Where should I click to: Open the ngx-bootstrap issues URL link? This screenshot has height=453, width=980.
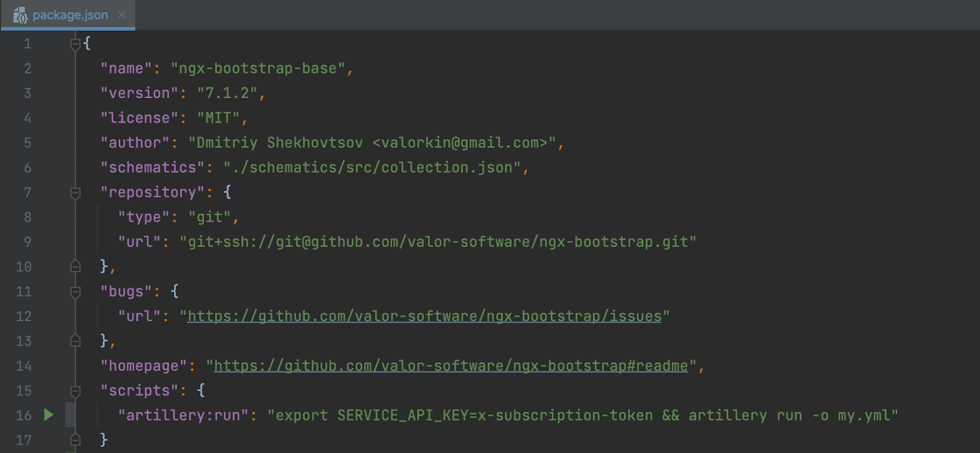[424, 316]
